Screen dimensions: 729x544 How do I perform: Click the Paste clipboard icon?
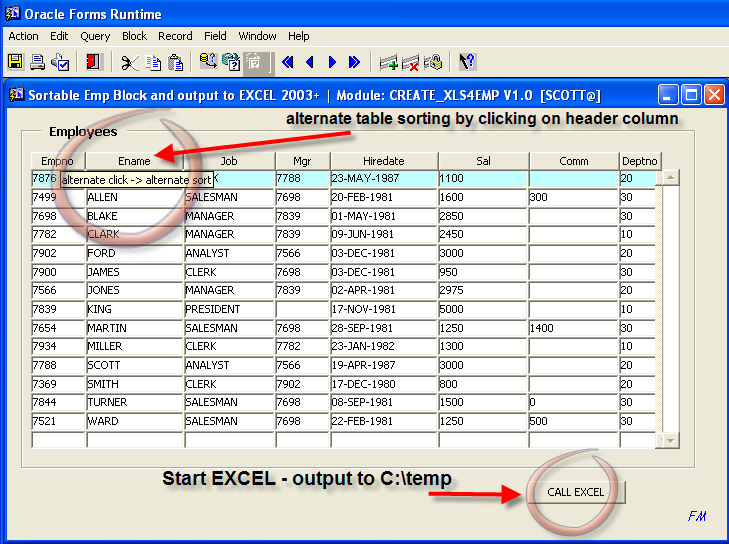(x=175, y=62)
